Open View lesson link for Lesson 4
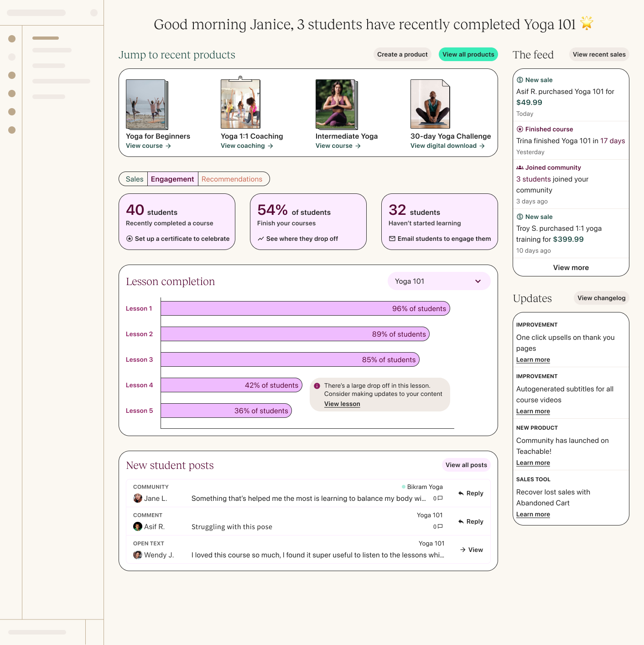The width and height of the screenshot is (644, 645). (x=342, y=404)
